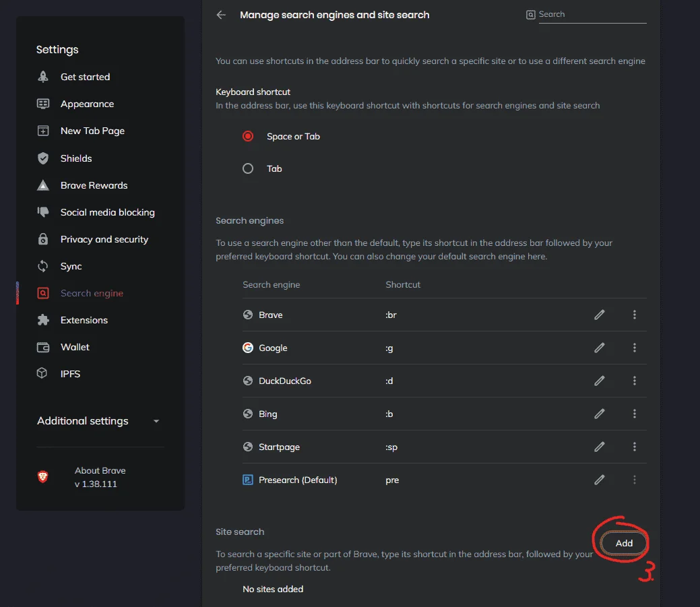Open Get started settings section

point(86,77)
